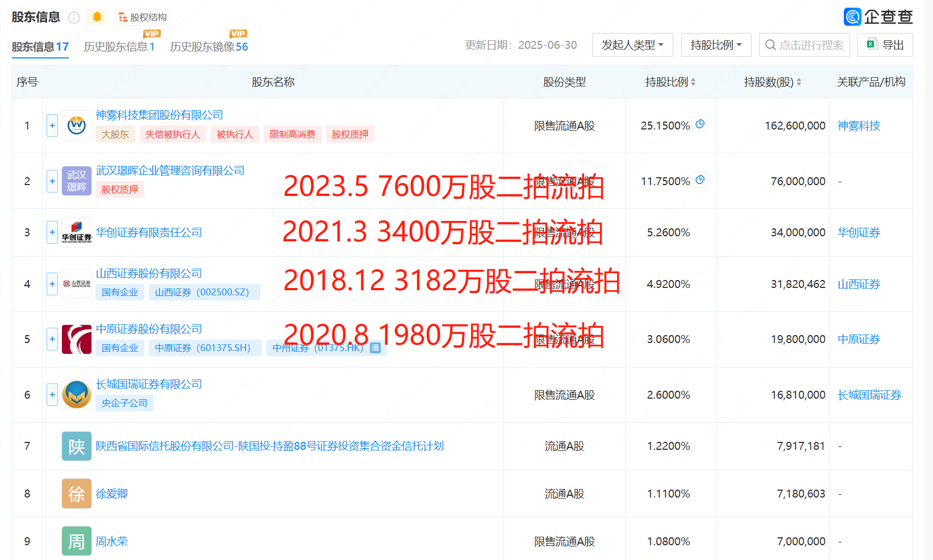Click 神雾科技集团 company logo
Viewport: 933px width, 560px height.
(77, 126)
